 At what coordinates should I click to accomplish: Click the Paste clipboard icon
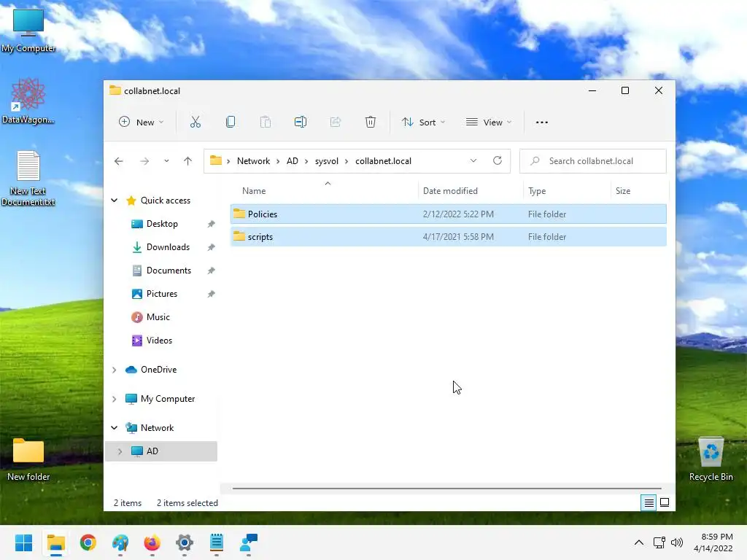click(266, 122)
